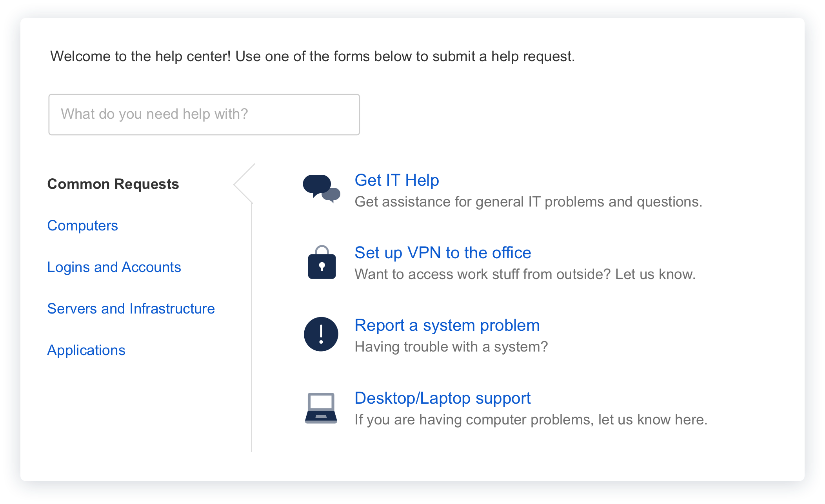Select the Computers category
Image resolution: width=825 pixels, height=504 pixels.
pyautogui.click(x=82, y=225)
